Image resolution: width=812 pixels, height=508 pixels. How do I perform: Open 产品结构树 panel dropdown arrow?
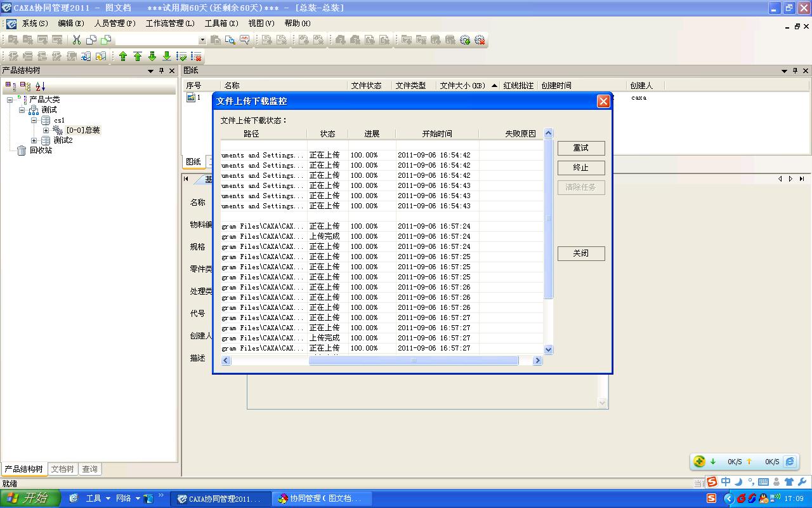pos(151,70)
